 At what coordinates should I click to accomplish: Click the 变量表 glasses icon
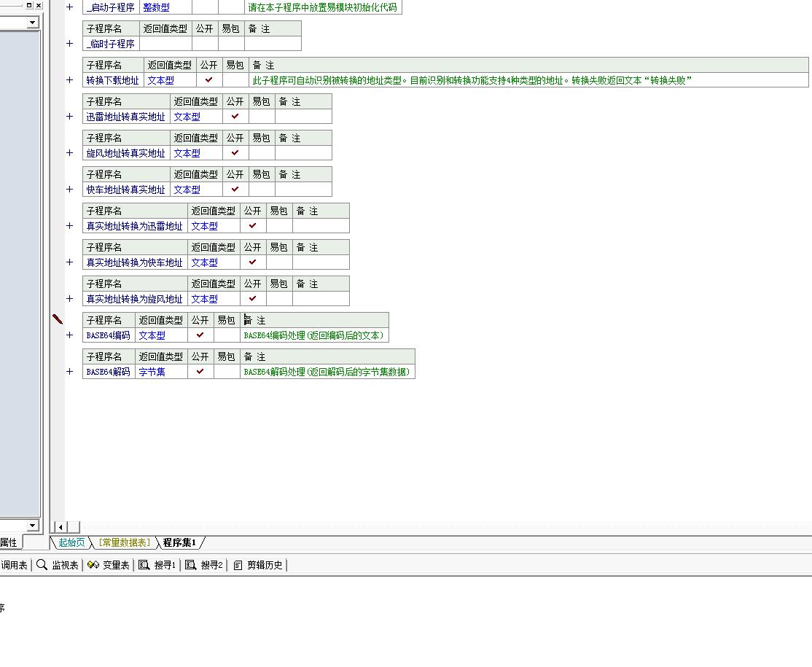(x=93, y=565)
